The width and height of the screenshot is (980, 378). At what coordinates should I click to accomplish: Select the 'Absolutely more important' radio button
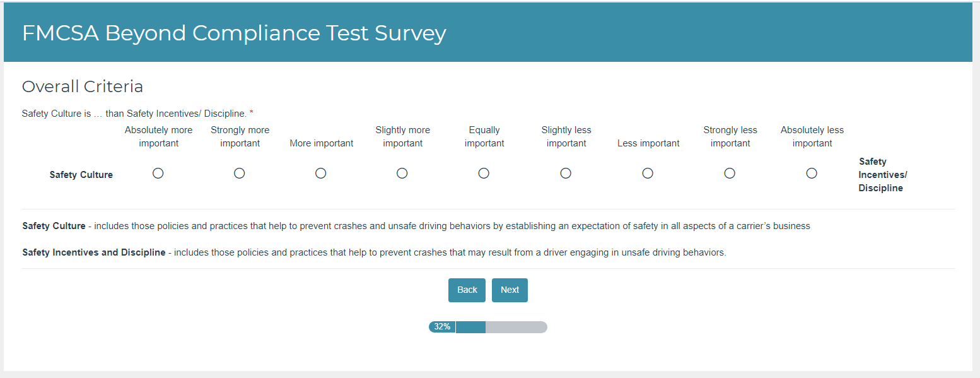click(158, 173)
